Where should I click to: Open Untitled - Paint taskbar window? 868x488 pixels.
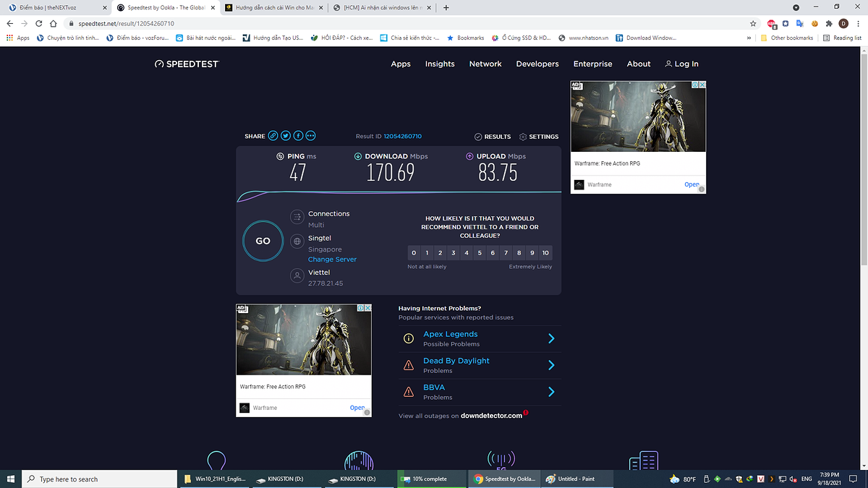pyautogui.click(x=577, y=479)
